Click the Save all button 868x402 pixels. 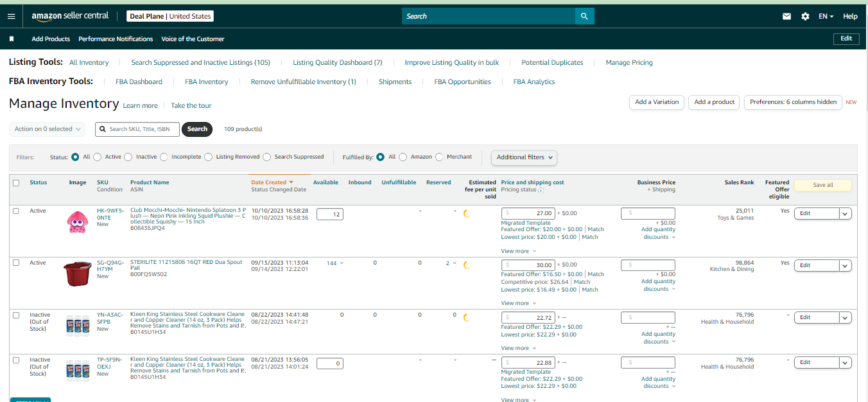tap(823, 185)
